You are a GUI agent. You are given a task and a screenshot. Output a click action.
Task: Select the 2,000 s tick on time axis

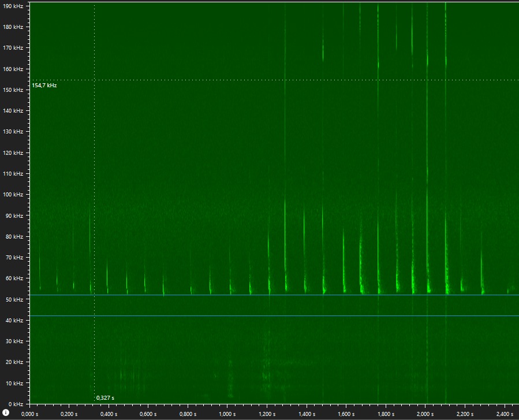(x=424, y=407)
